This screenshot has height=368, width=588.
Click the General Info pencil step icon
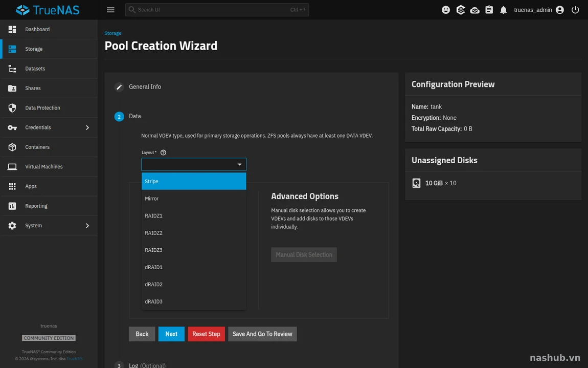click(119, 86)
